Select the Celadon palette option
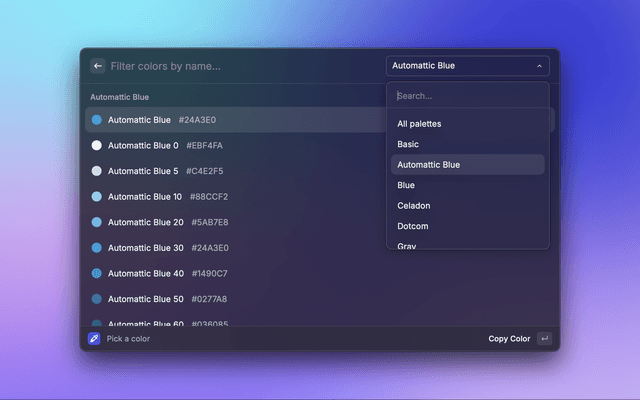This screenshot has width=640, height=400. (x=414, y=206)
